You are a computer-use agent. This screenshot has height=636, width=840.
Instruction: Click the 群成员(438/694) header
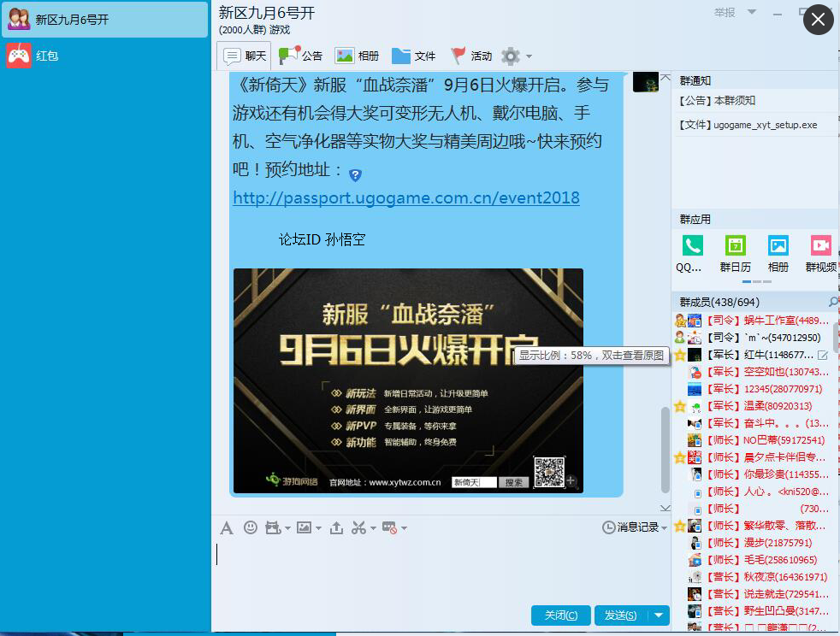pyautogui.click(x=719, y=302)
